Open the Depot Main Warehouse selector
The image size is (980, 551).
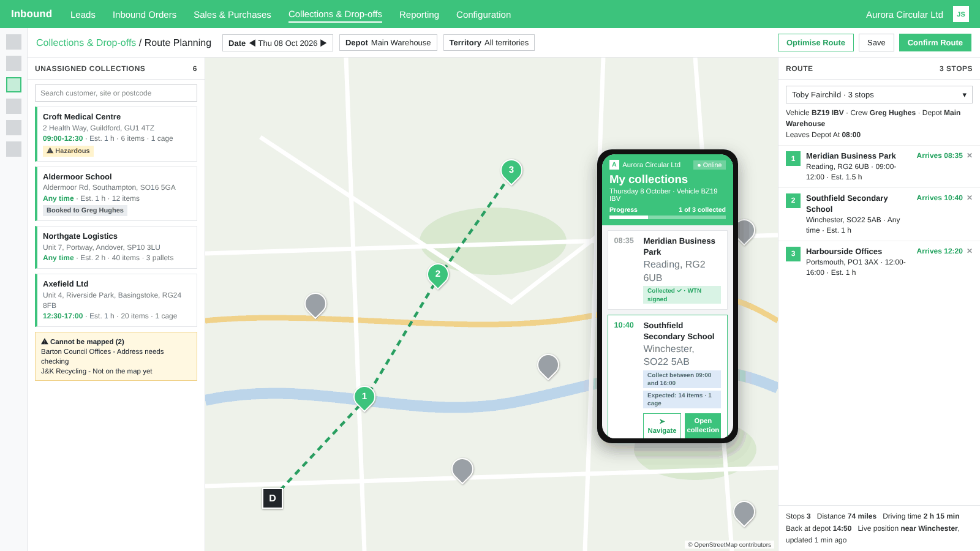(388, 43)
